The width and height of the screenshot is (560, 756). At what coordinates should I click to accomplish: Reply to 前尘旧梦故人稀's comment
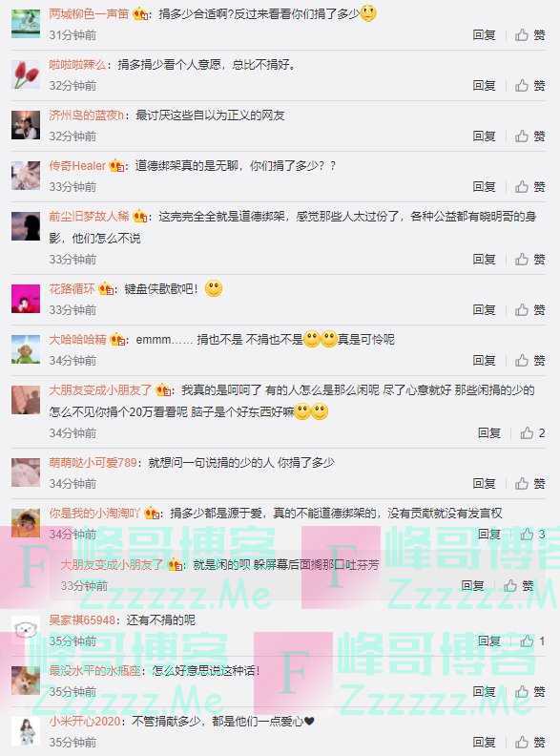(x=484, y=260)
